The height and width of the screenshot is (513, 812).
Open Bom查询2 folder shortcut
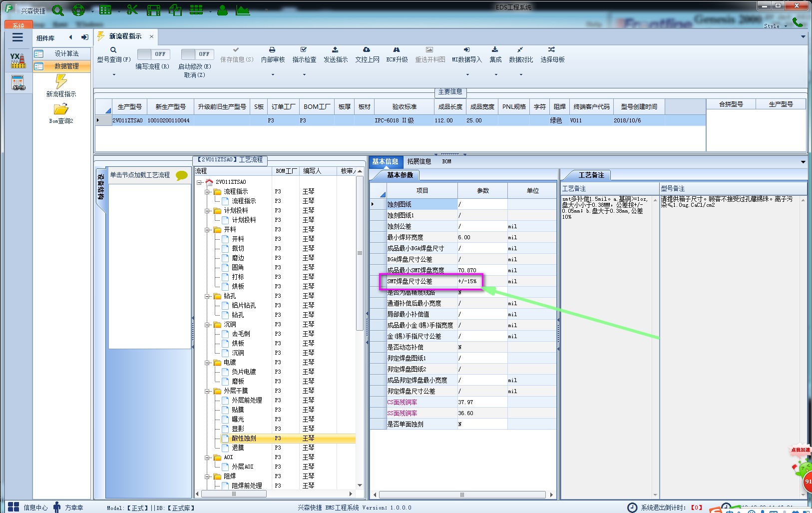[61, 113]
